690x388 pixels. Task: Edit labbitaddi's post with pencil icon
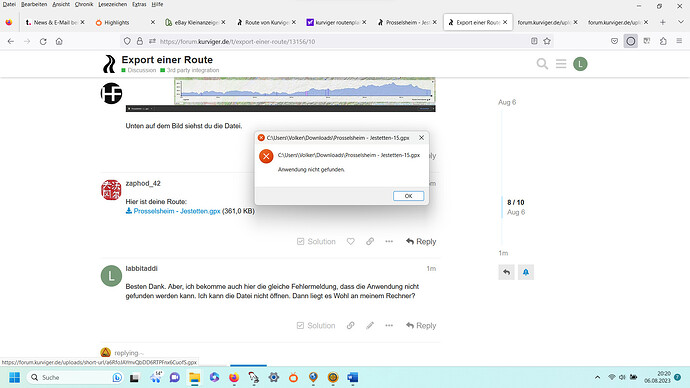(370, 326)
